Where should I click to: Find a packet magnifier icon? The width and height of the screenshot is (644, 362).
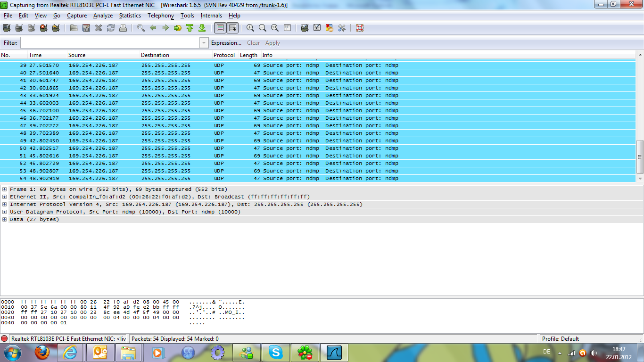[141, 28]
